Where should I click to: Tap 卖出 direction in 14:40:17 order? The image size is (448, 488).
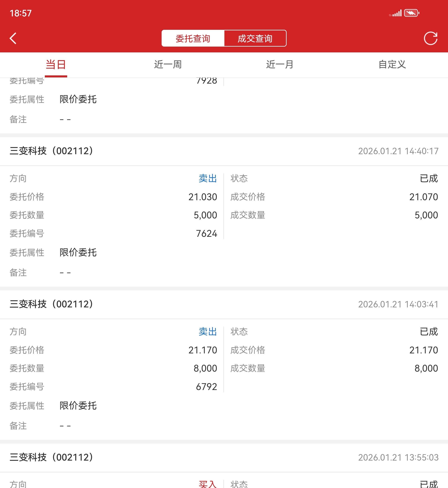pyautogui.click(x=208, y=178)
